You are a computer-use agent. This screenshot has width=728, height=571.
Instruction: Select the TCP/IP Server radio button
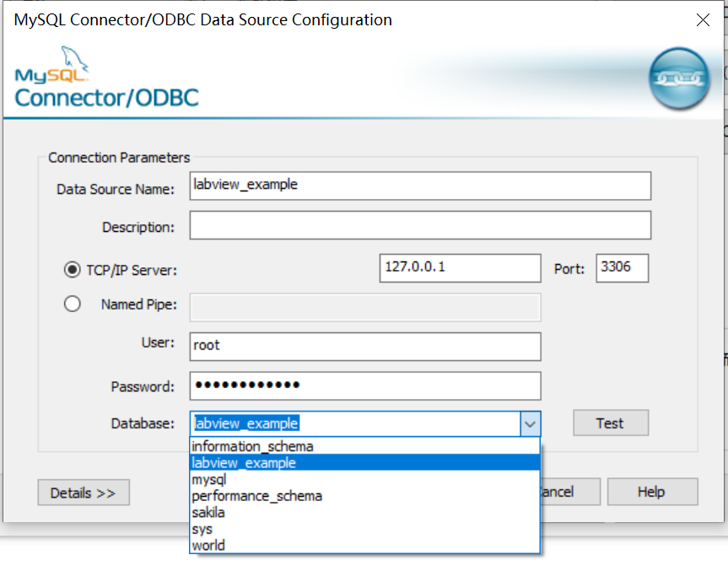72,269
